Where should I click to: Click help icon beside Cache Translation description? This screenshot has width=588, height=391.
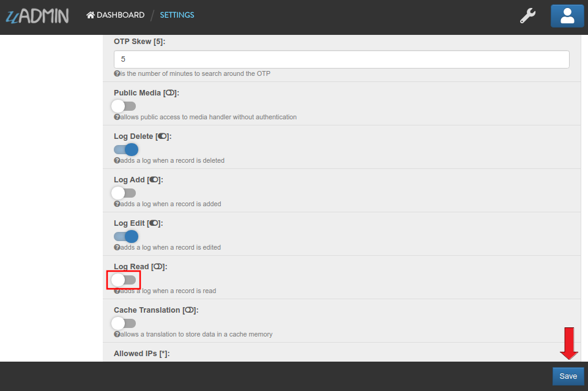coord(117,334)
